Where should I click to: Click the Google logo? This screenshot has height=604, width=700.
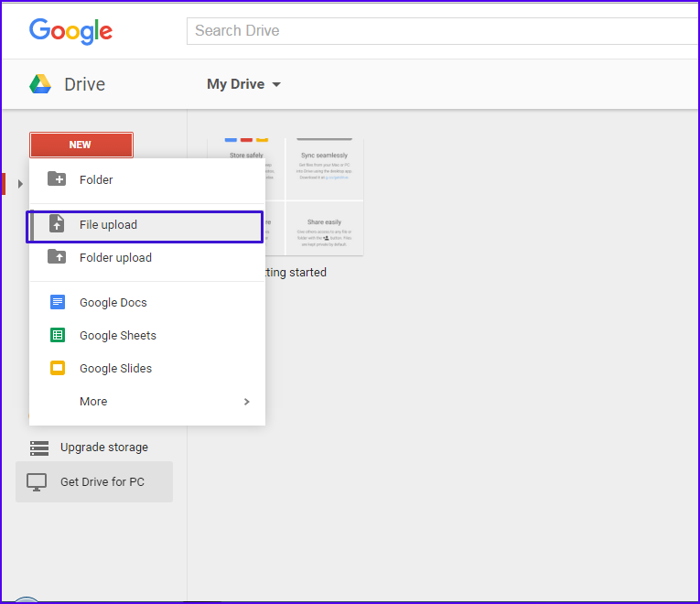(x=70, y=31)
